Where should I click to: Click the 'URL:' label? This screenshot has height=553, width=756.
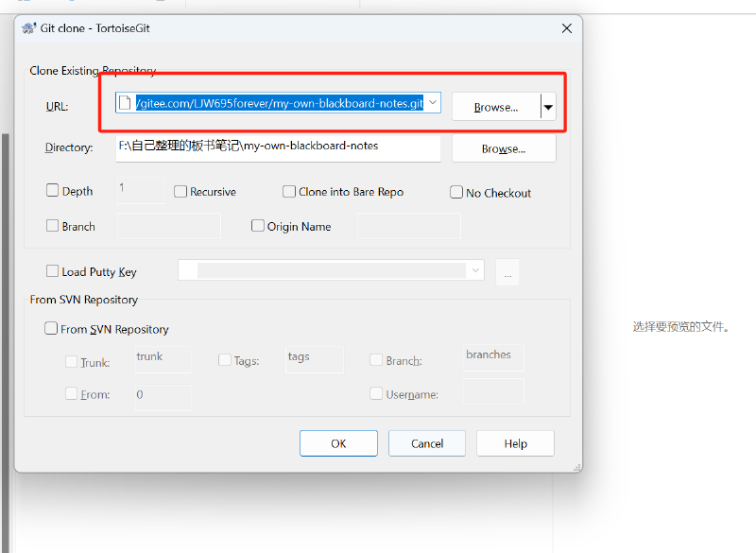point(57,107)
